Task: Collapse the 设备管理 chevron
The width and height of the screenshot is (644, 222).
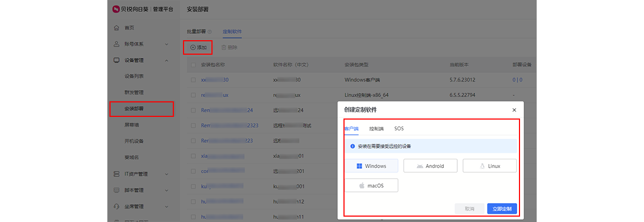Action: pyautogui.click(x=166, y=60)
